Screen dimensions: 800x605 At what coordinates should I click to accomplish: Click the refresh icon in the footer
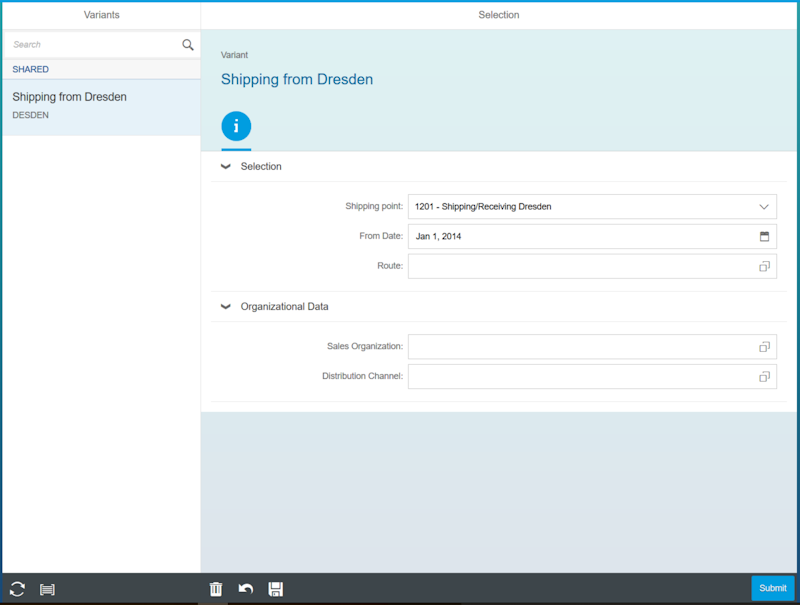[x=17, y=589]
